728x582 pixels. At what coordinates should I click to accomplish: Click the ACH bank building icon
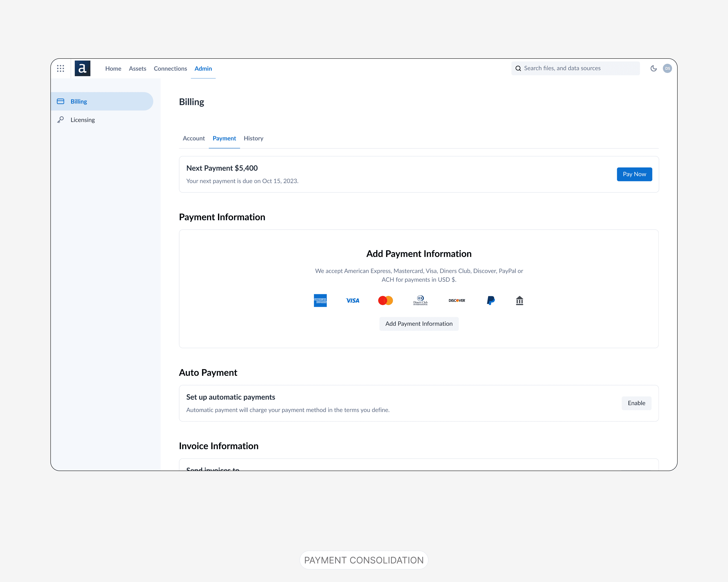click(x=519, y=300)
